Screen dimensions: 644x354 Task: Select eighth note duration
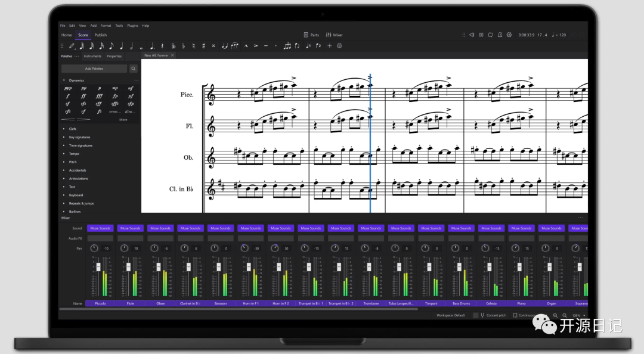click(112, 46)
